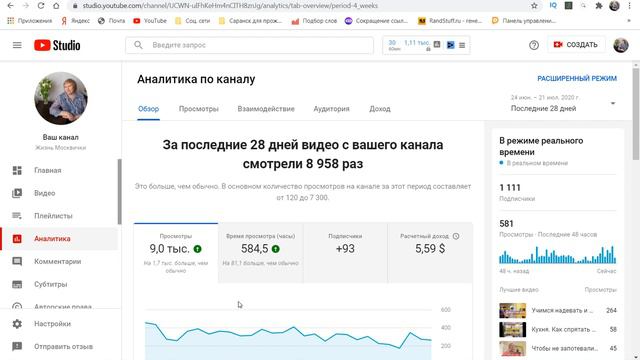The width and height of the screenshot is (640, 360).
Task: Open Аналитика in the sidebar
Action: tap(59, 239)
